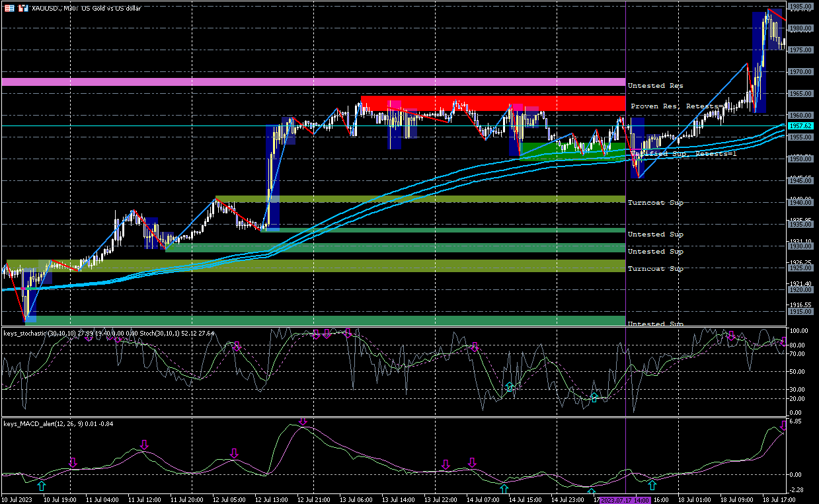Screen dimensions: 819x504
Task: Select cyan stochastic buy arrow near 14 Jul 15:00
Action: [510, 387]
